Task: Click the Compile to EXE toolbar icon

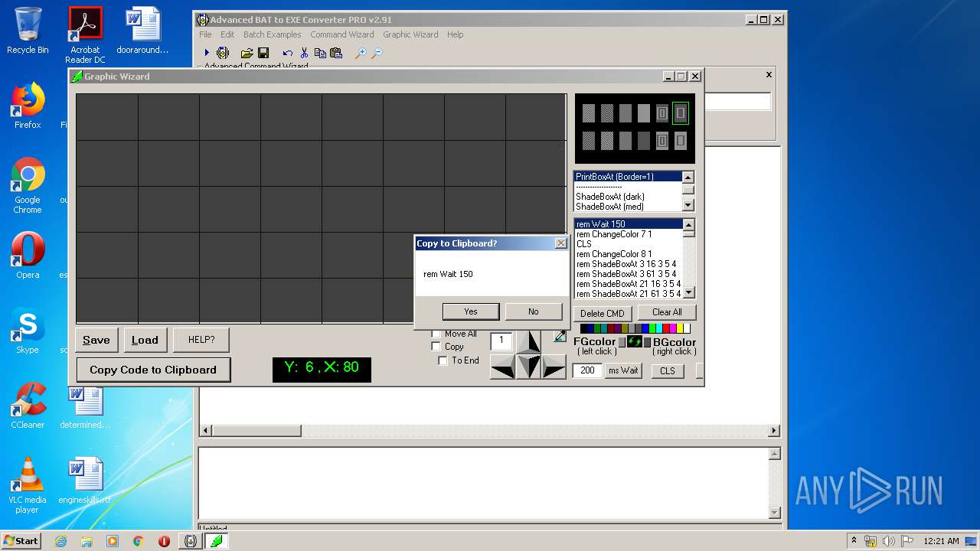Action: coord(223,53)
